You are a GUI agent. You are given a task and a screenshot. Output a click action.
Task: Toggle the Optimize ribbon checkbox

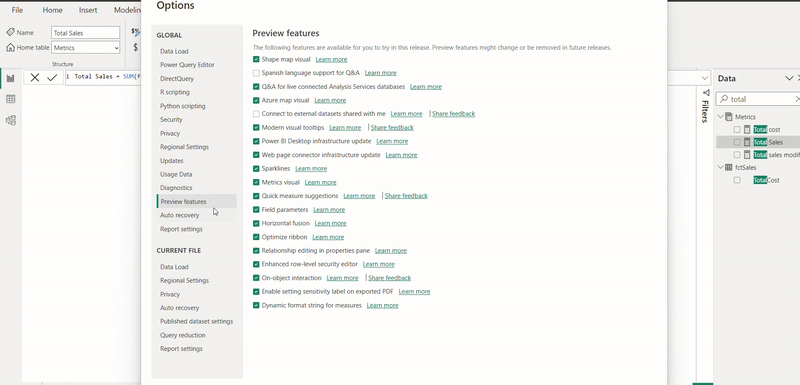[x=256, y=237]
